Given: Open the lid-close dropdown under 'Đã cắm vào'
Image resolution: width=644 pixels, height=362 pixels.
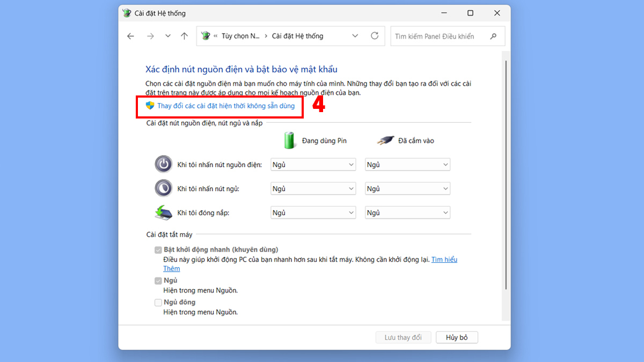Looking at the screenshot, I should 407,212.
